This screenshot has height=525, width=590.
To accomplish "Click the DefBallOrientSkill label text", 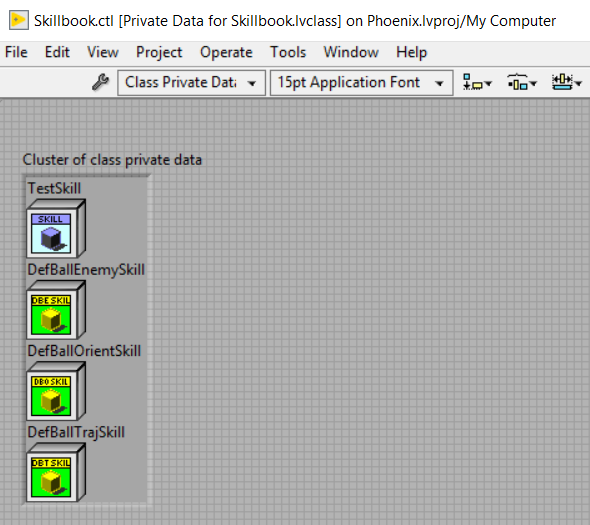I will [x=84, y=351].
